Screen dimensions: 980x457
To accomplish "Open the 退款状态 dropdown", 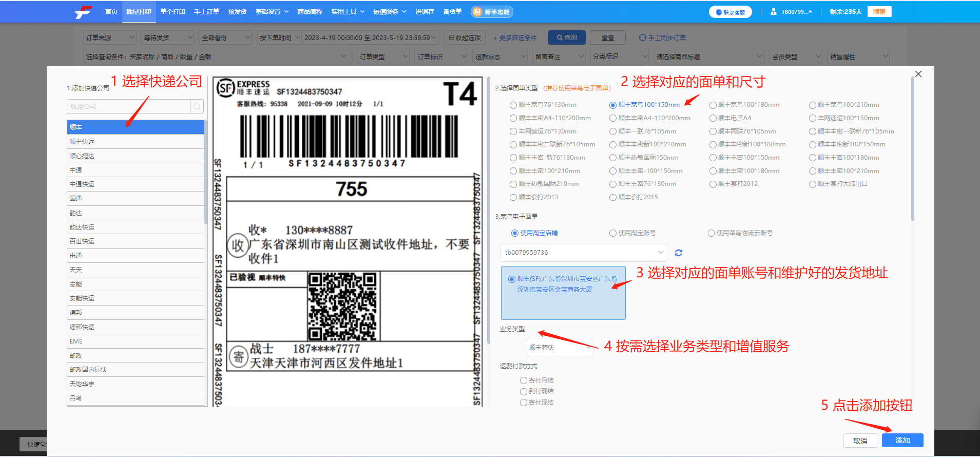I will tap(499, 56).
